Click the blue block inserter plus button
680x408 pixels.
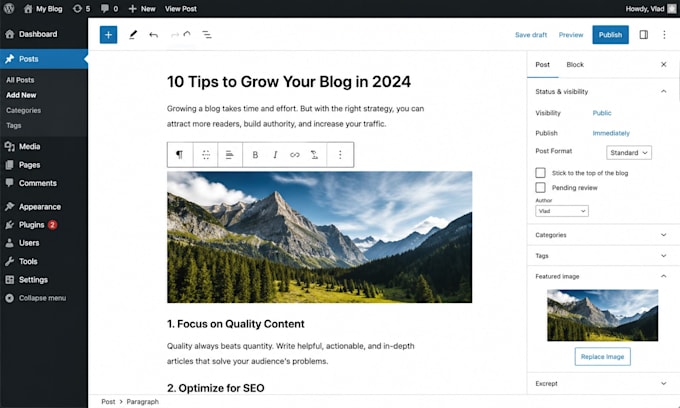(108, 35)
